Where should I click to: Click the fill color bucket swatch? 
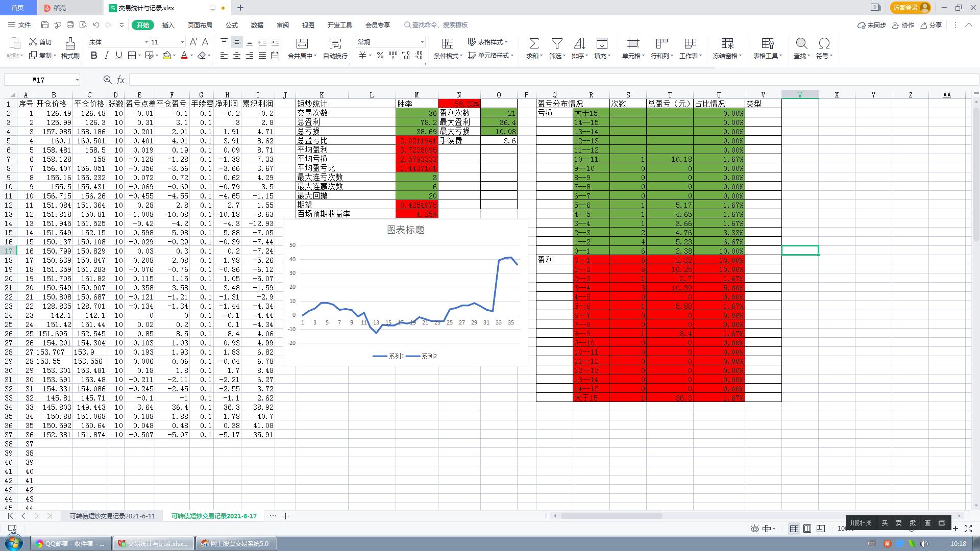click(x=167, y=56)
